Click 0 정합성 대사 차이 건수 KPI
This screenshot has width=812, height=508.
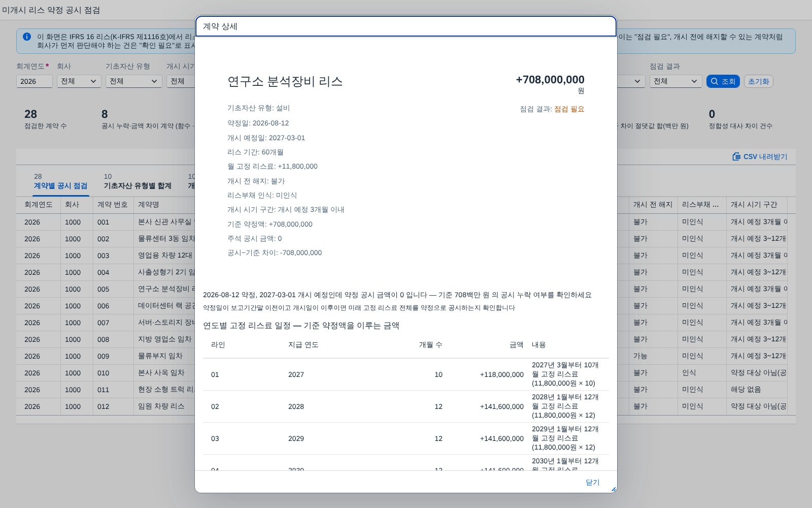pos(740,119)
